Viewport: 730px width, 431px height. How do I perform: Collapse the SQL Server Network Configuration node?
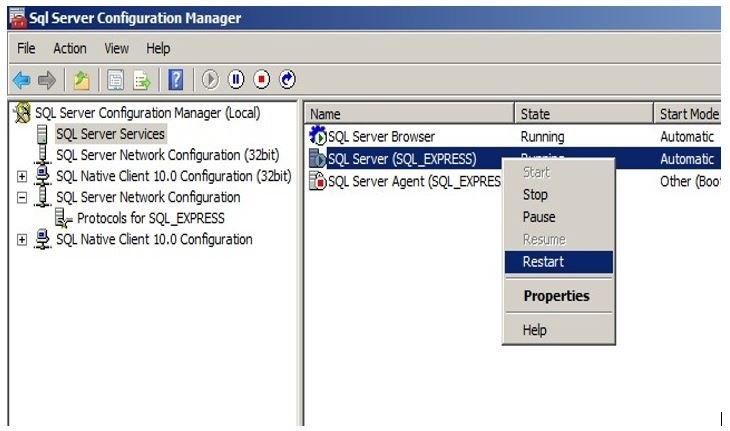coord(22,198)
